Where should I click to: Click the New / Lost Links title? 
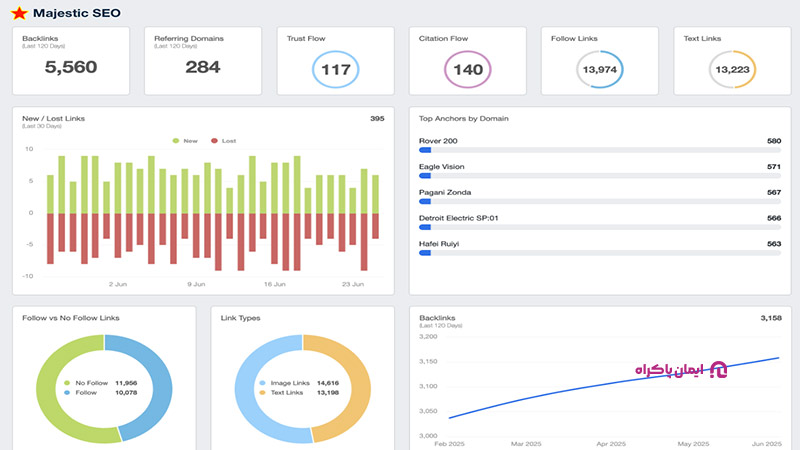tap(54, 118)
